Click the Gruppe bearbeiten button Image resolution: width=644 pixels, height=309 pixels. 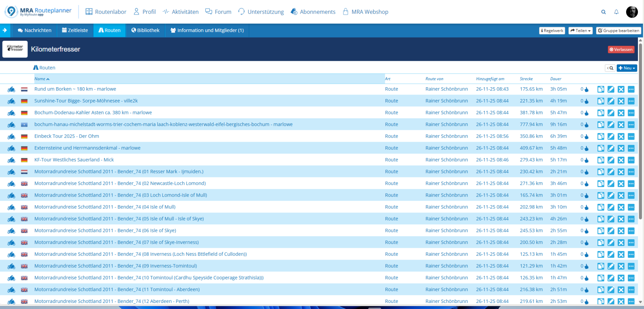(x=618, y=31)
